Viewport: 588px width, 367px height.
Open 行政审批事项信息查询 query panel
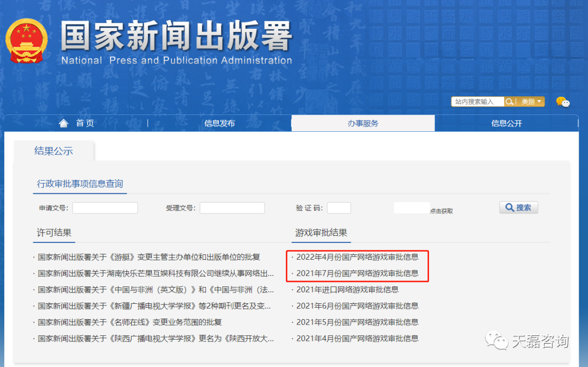pos(81,184)
